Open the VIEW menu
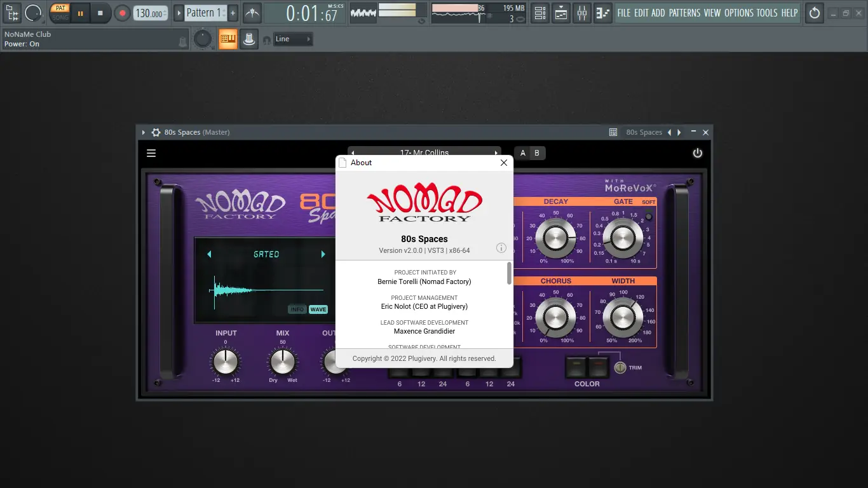 (712, 13)
